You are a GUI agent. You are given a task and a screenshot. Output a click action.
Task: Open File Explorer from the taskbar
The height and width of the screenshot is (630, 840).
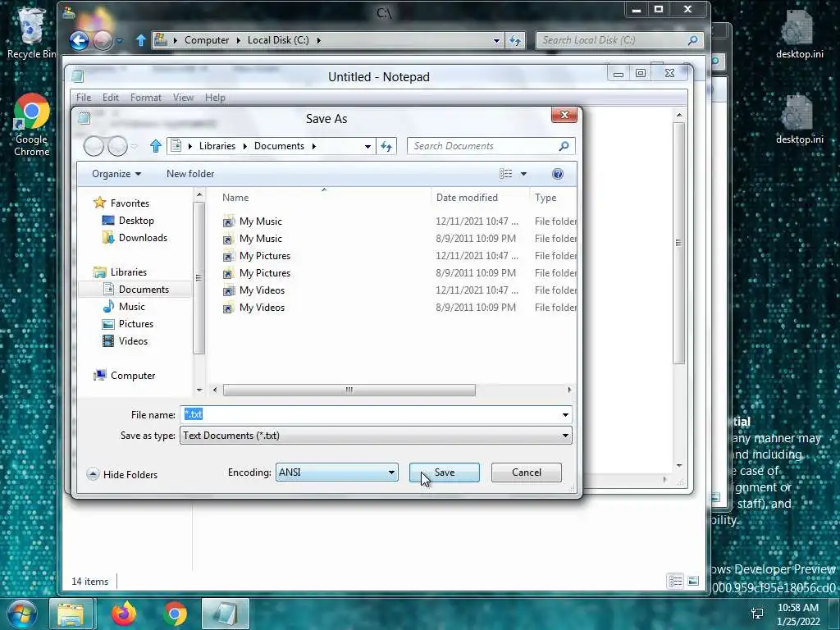pos(71,614)
